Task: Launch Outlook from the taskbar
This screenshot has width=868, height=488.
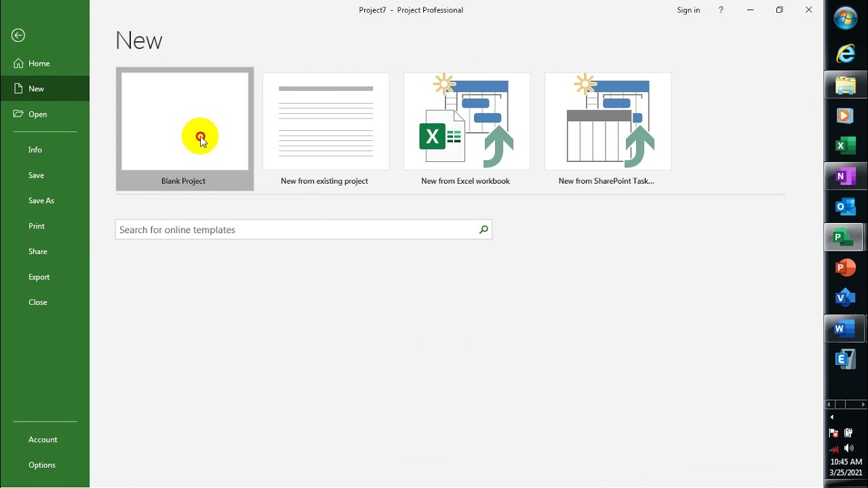Action: [x=846, y=207]
